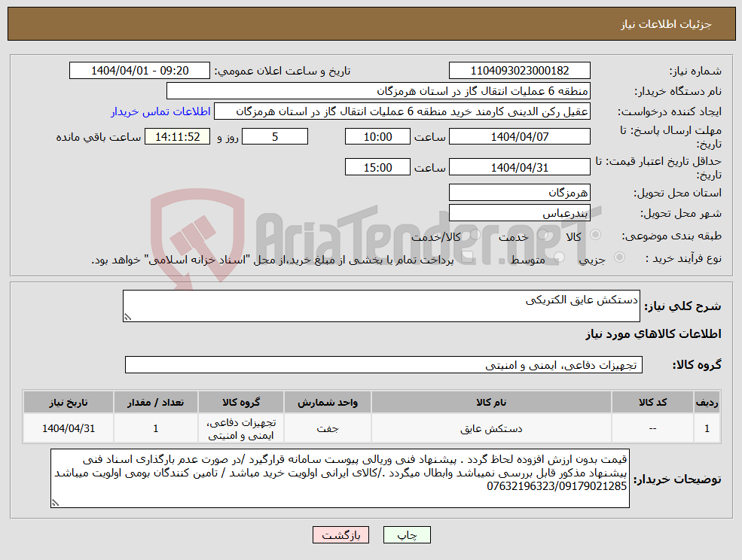Click the بازگشت (back) button

[x=340, y=535]
